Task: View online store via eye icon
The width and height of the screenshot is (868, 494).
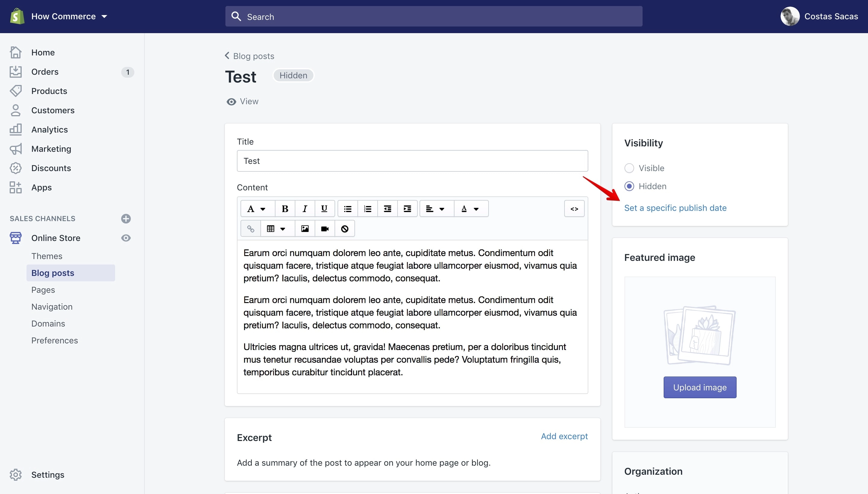Action: click(x=126, y=238)
